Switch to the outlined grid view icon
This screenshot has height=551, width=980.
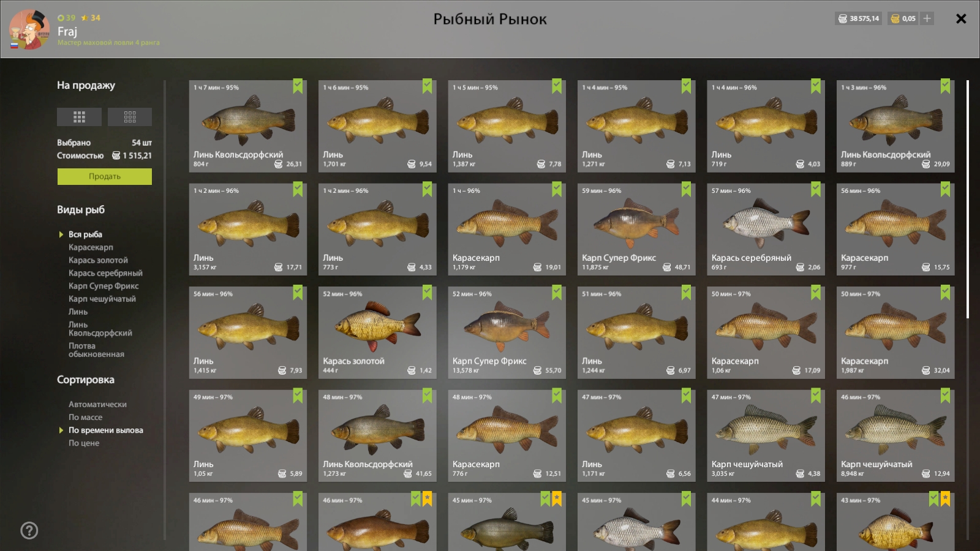pos(130,117)
